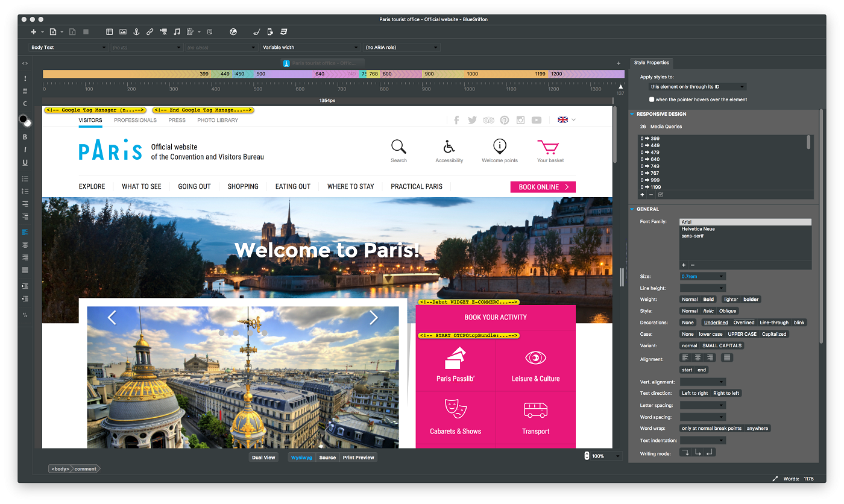Viewport: 844px width, 504px height.
Task: Switch to the Source view tab
Action: tap(327, 458)
